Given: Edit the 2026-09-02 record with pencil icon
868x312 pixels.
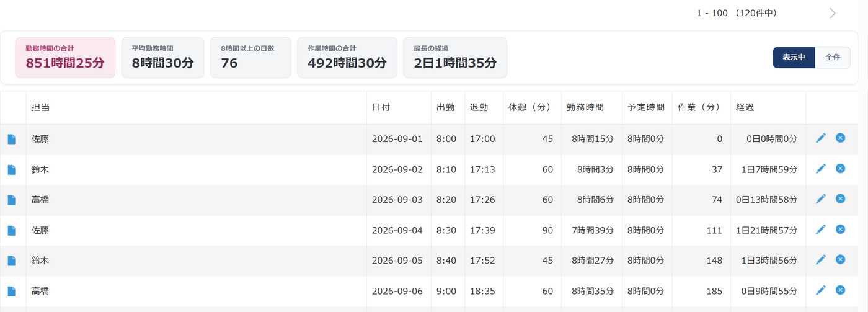Looking at the screenshot, I should click(821, 169).
